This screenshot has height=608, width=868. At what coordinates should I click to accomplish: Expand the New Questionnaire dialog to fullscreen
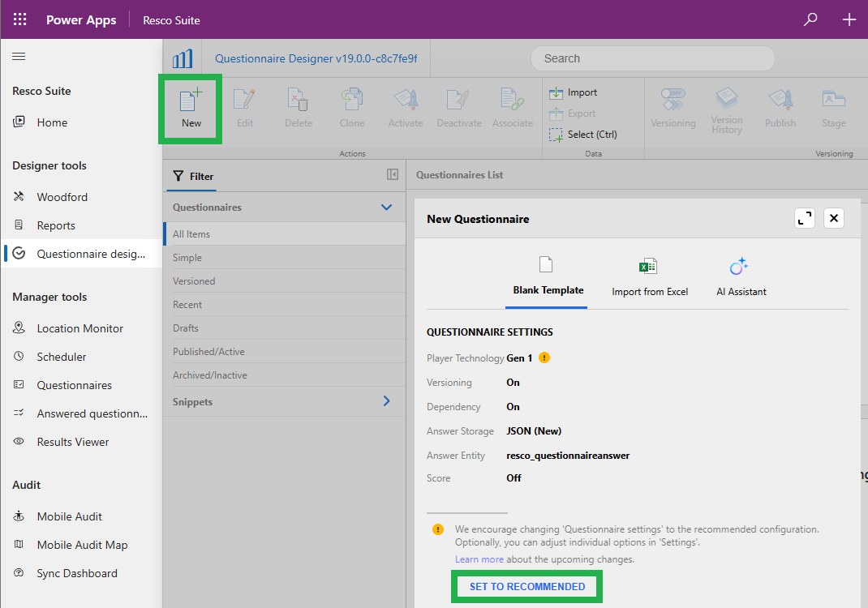(805, 218)
